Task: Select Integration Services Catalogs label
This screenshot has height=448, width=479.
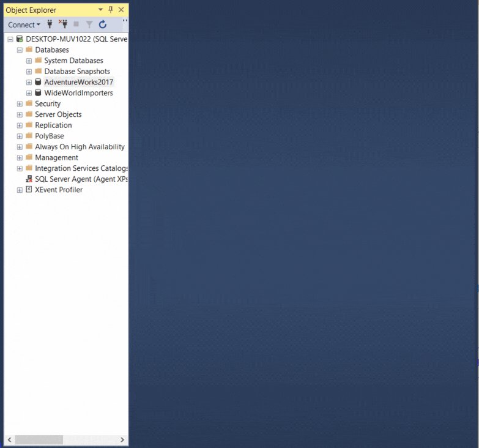Action: tap(81, 168)
